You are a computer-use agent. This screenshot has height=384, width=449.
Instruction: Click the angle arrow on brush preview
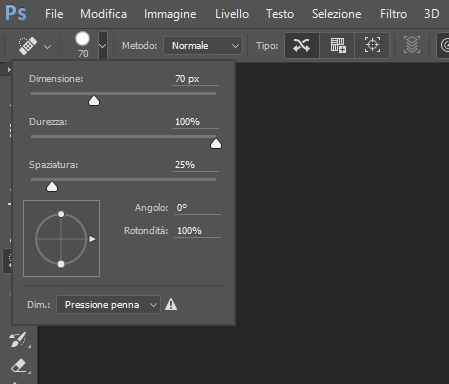pyautogui.click(x=92, y=239)
